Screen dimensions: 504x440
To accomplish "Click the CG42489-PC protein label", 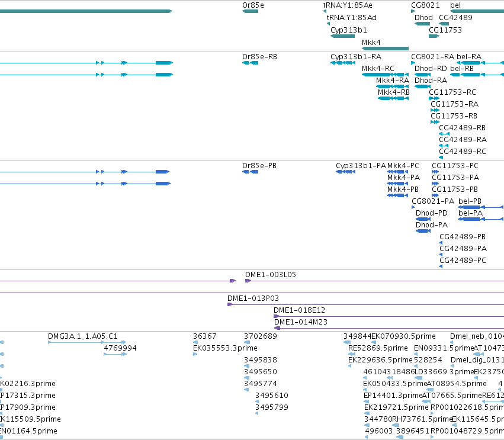I will coord(463,261).
